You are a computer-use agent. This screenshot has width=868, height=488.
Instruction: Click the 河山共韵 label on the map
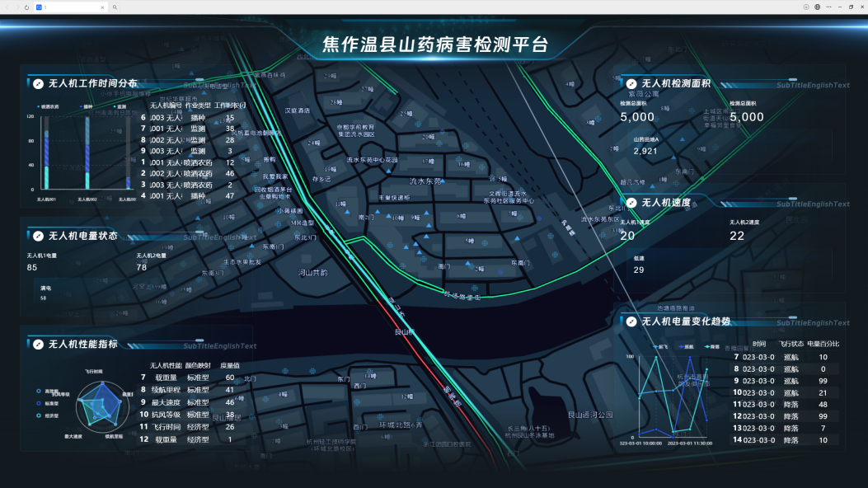point(312,273)
